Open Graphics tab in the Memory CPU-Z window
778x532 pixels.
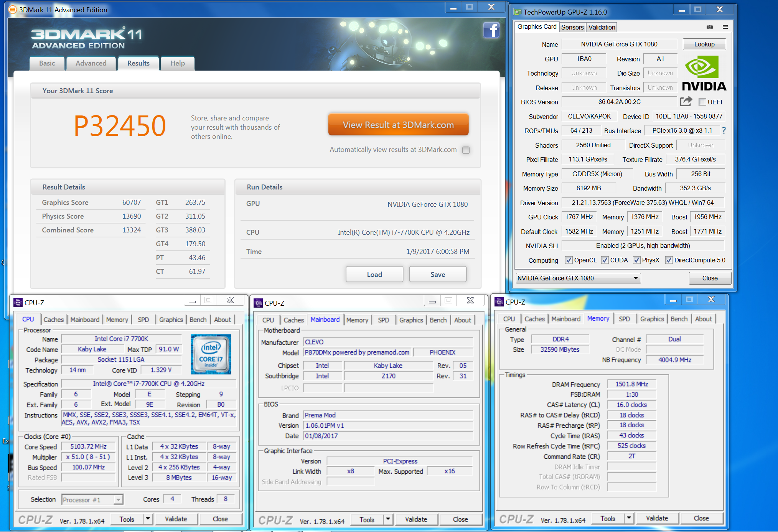(652, 319)
